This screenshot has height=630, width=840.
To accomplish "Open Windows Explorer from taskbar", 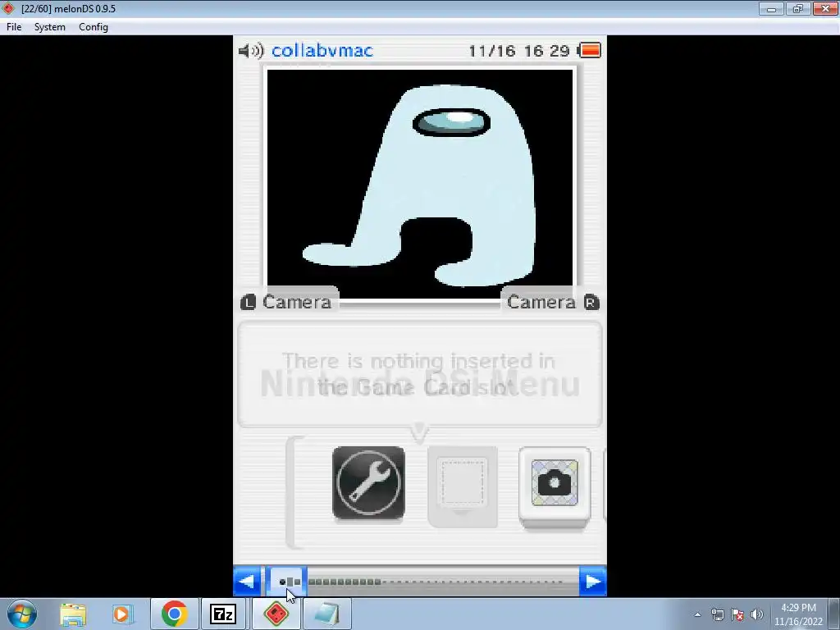I will coord(73,614).
